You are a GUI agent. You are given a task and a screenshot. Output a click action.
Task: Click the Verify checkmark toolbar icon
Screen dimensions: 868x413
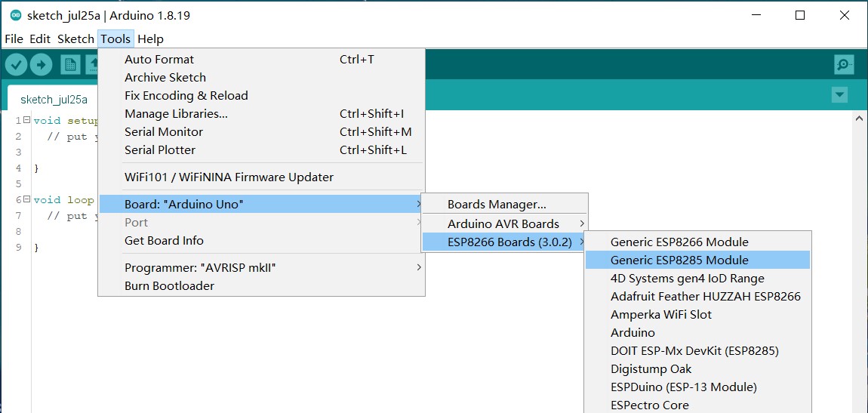point(17,65)
